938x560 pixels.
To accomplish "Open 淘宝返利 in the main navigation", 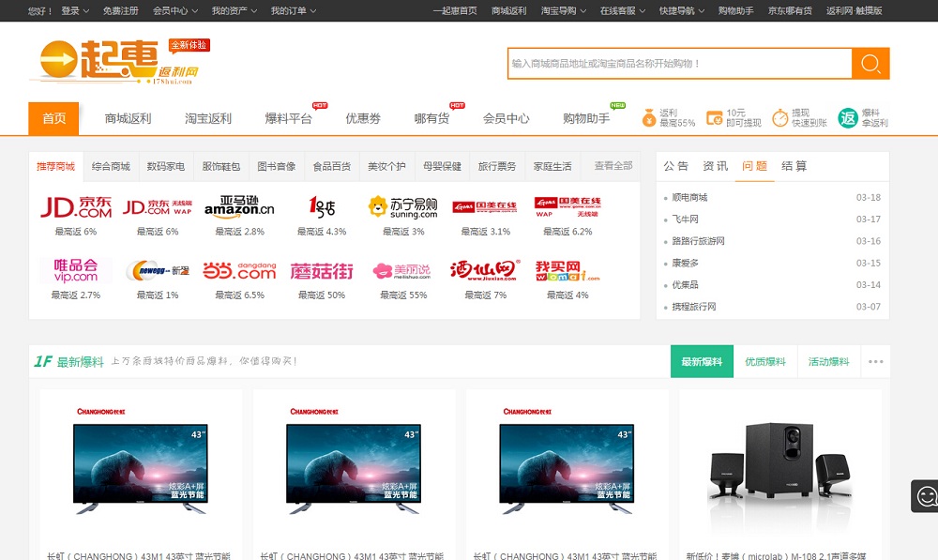I will [x=208, y=118].
